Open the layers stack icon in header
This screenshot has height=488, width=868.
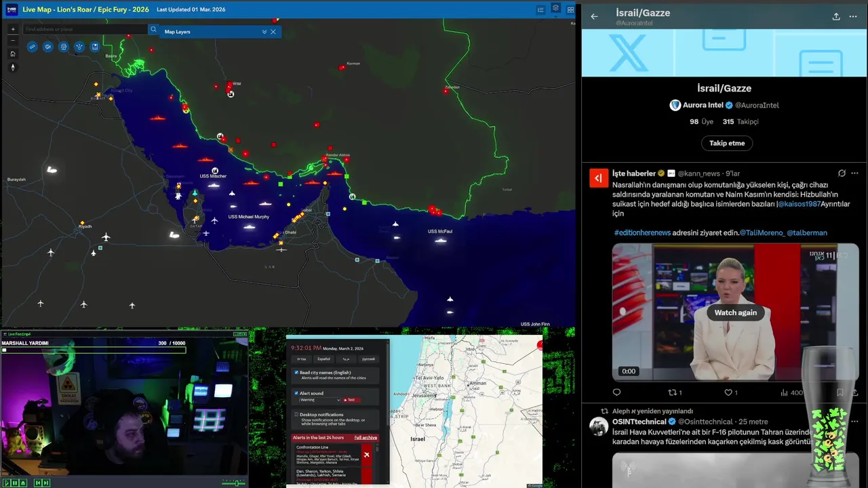coord(555,9)
